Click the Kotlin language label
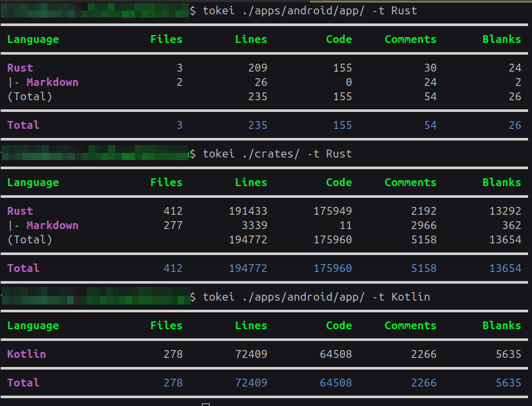Screen dimensions: 532x406 click(27, 354)
